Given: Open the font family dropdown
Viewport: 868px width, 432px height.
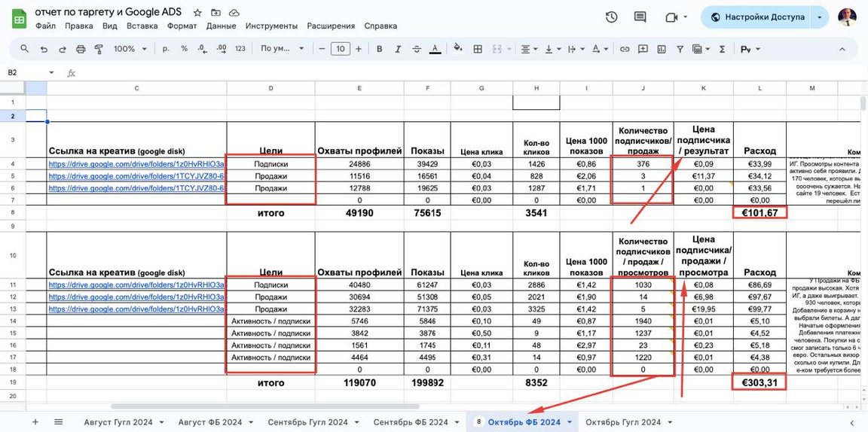Looking at the screenshot, I should tap(283, 49).
